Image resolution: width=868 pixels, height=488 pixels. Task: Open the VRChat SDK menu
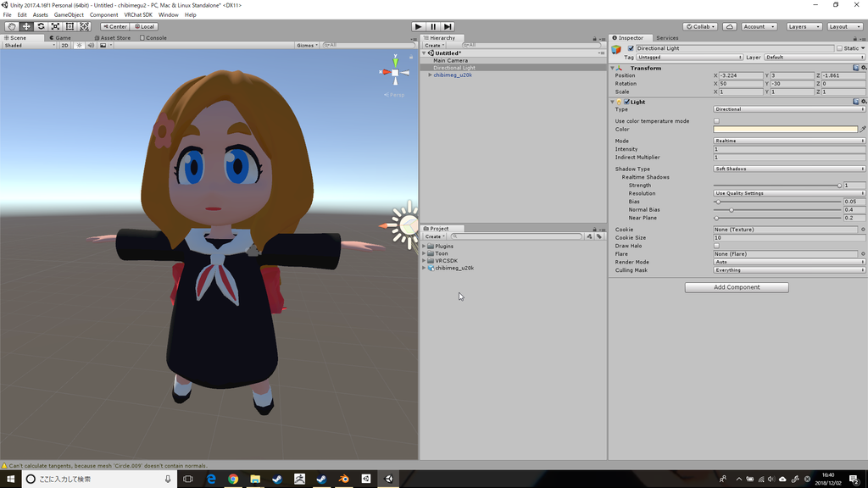(138, 15)
